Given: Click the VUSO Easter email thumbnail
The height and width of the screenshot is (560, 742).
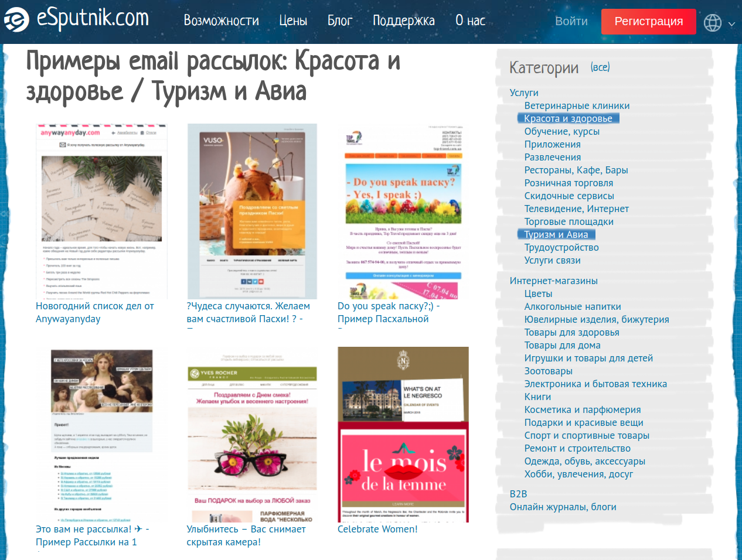Looking at the screenshot, I should pos(252,211).
